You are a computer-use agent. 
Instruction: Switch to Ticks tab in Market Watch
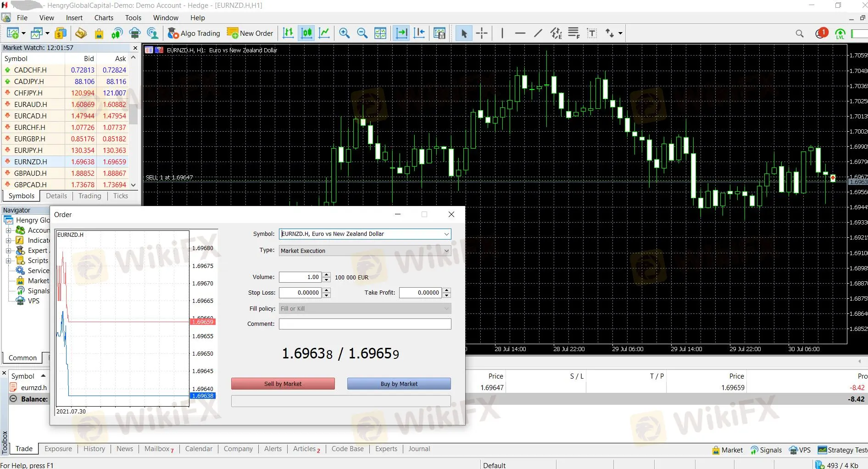coord(121,196)
